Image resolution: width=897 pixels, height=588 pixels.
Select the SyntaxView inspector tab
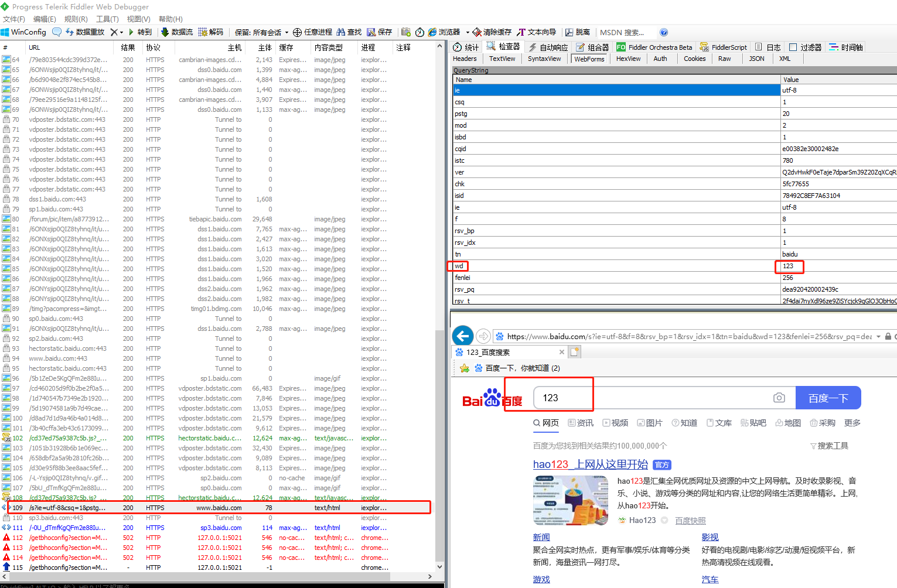(x=544, y=59)
